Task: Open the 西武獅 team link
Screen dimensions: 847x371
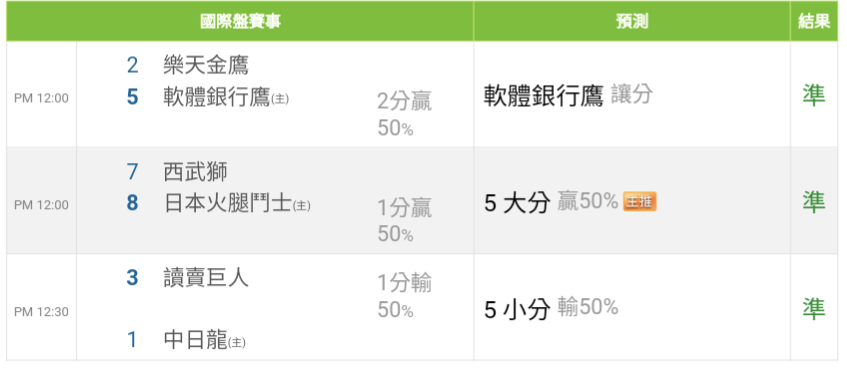Action: [196, 172]
